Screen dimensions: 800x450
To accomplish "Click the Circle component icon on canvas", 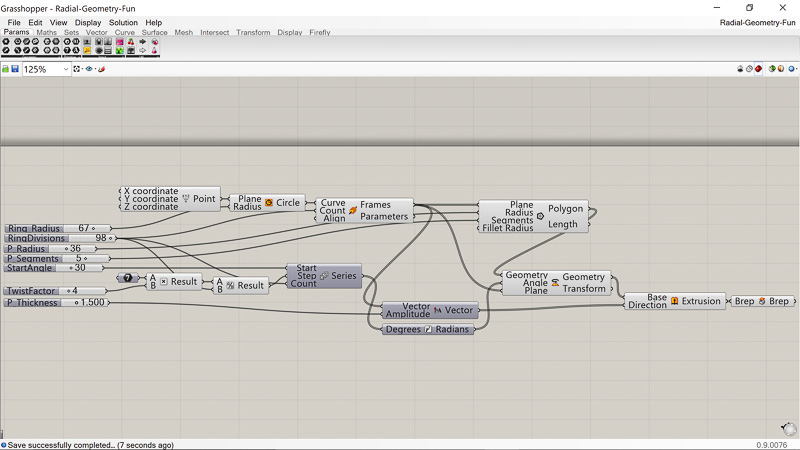I will [x=269, y=203].
